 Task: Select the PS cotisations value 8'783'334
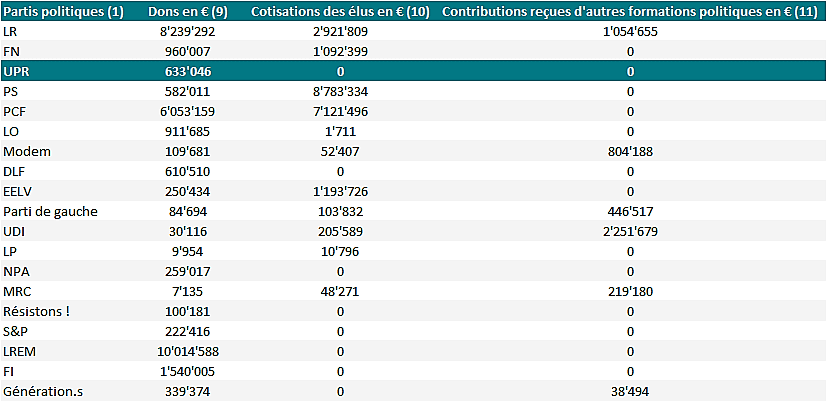tap(340, 91)
